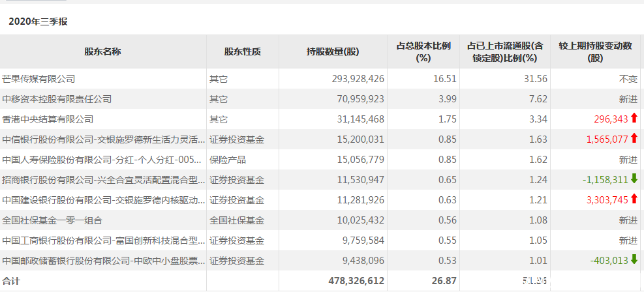Click change value -1,158,311
Image resolution: width=644 pixels, height=292 pixels.
tap(606, 180)
